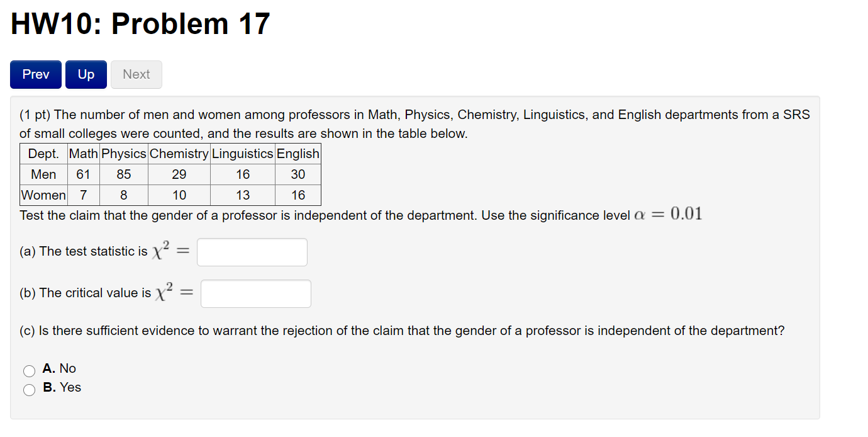This screenshot has height=437, width=868.
Task: Click the value 85 in the Men row
Action: coord(123,174)
